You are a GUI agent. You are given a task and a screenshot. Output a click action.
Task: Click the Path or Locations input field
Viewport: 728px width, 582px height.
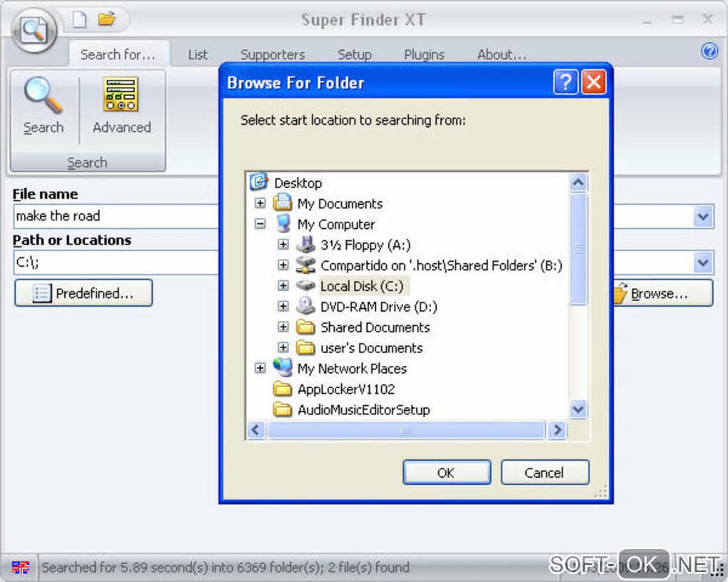click(x=116, y=262)
